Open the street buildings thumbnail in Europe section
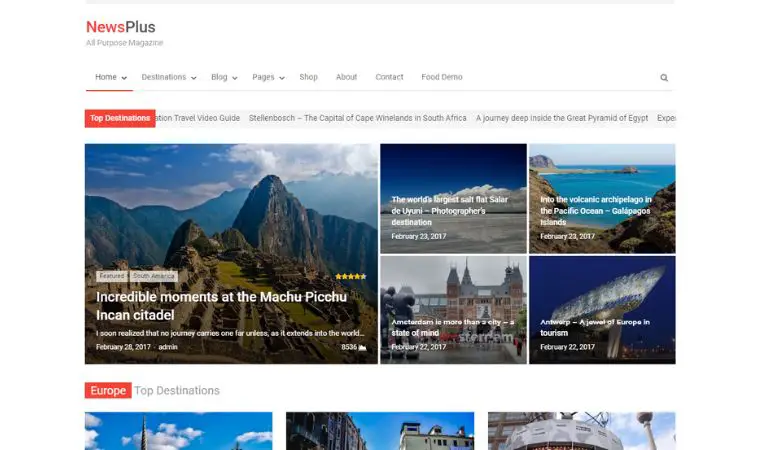770x450 pixels. tap(380, 431)
